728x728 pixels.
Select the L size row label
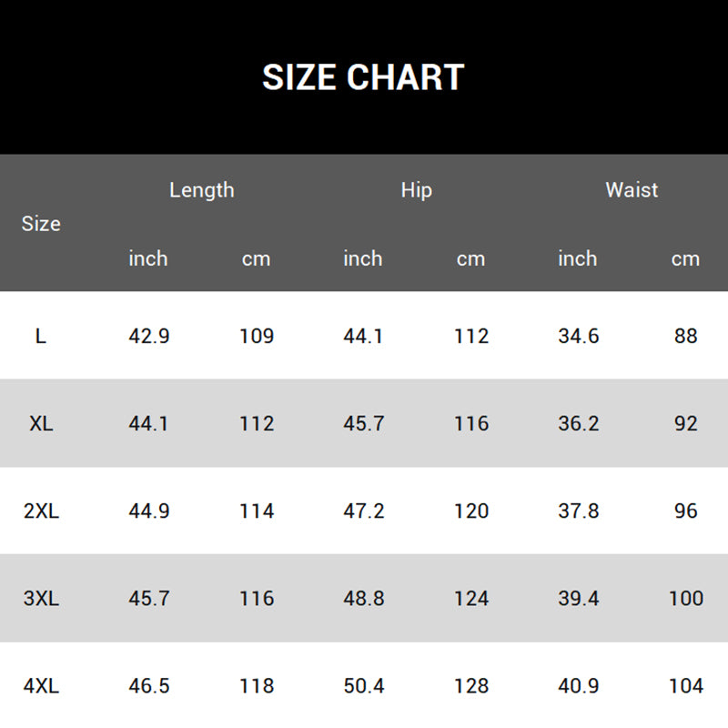tap(41, 336)
